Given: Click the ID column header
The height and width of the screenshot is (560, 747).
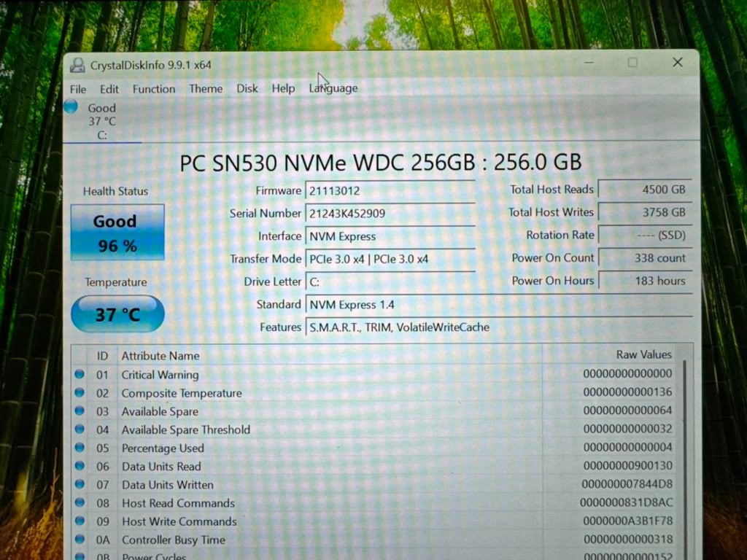Looking at the screenshot, I should point(102,356).
